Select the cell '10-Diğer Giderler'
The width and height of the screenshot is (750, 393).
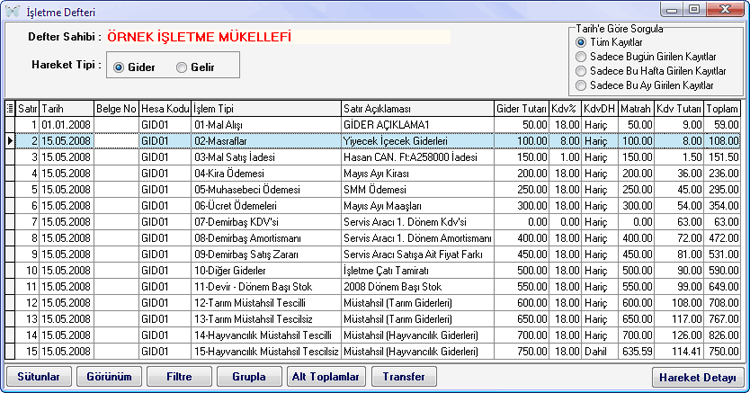(x=266, y=271)
